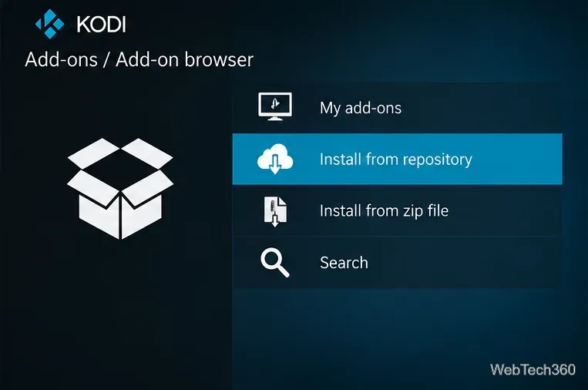Click the cloud download icon
The width and height of the screenshot is (588, 390).
point(275,159)
